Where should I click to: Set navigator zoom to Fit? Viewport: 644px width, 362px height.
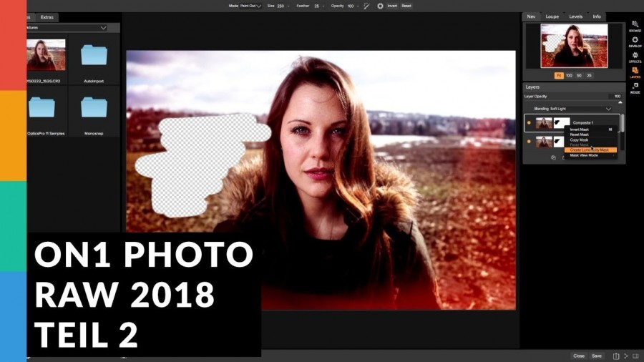coord(559,76)
